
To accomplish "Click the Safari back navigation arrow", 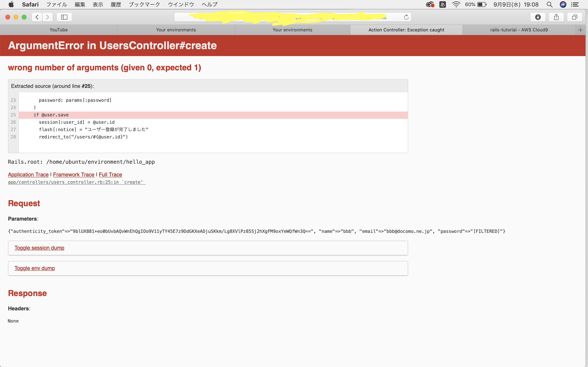I will 37,17.
